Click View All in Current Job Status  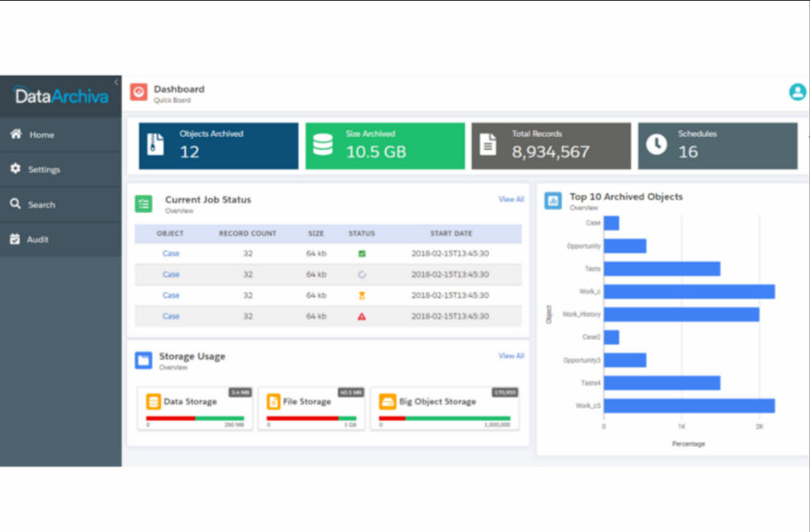[511, 199]
